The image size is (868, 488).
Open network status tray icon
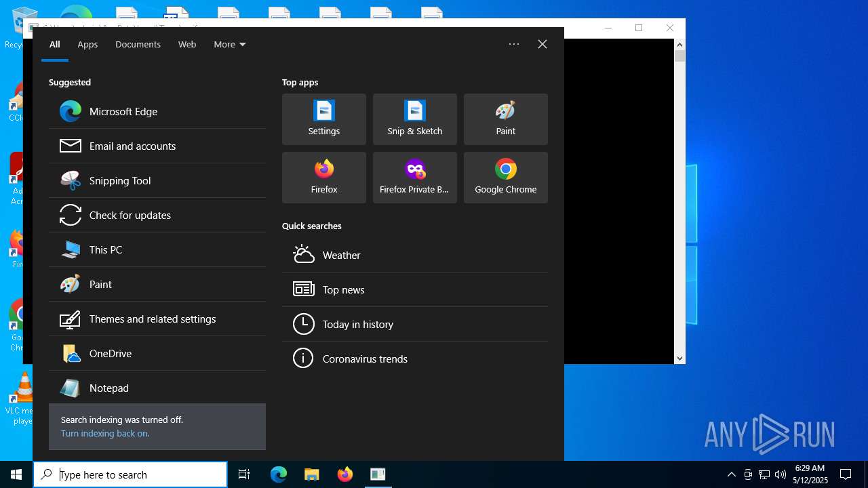[764, 474]
